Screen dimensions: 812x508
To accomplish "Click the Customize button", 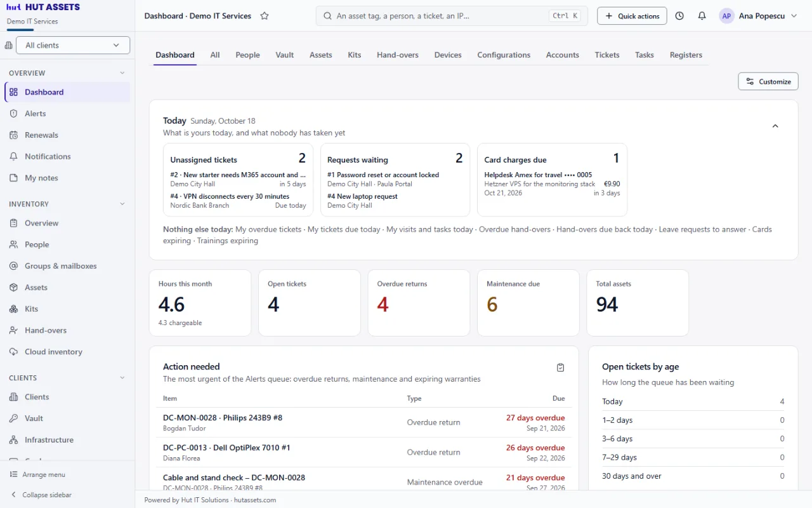I will pyautogui.click(x=768, y=81).
